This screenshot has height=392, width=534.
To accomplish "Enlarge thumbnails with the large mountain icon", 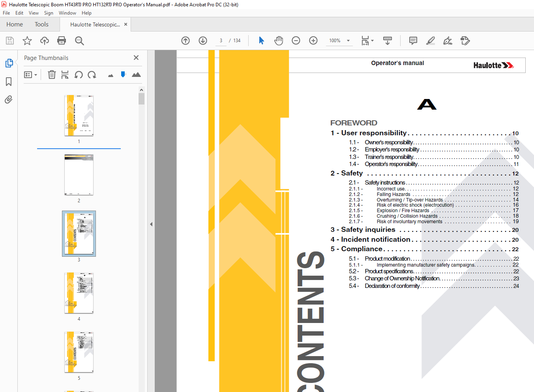I will point(136,75).
